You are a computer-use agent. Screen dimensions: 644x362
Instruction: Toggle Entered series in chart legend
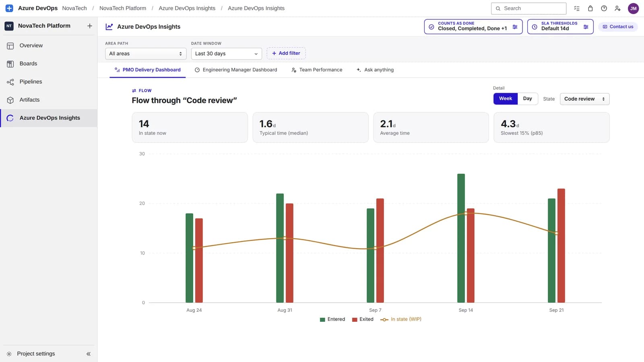(x=332, y=319)
